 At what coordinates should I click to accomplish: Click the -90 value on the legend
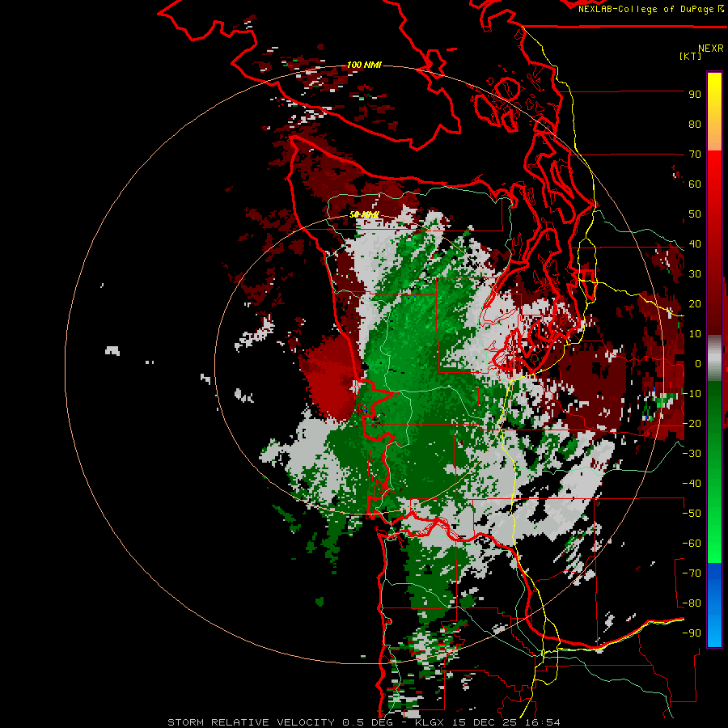[x=692, y=633]
